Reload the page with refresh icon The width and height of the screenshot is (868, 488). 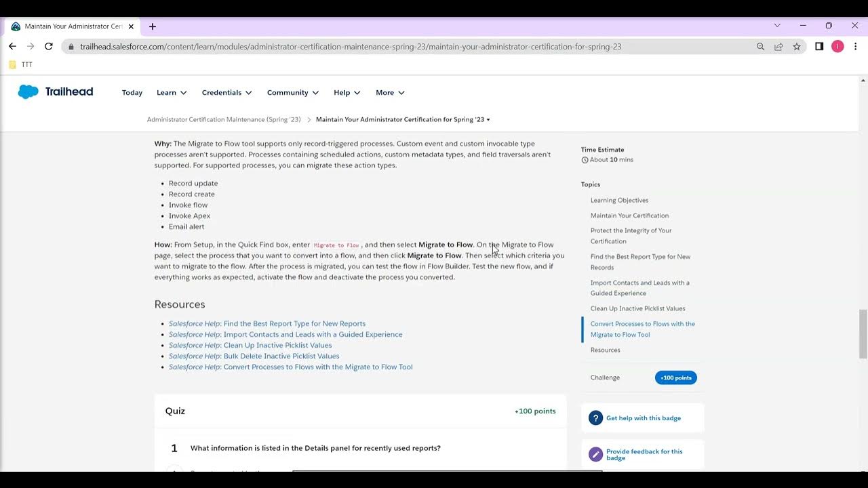[x=49, y=46]
